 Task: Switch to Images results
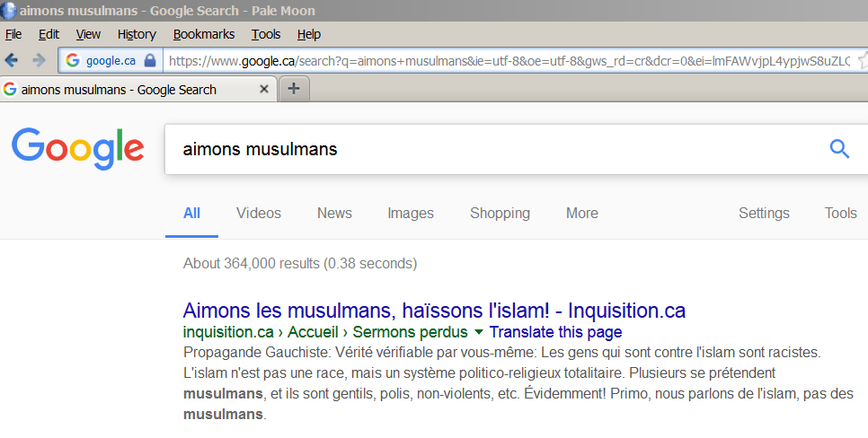(411, 213)
